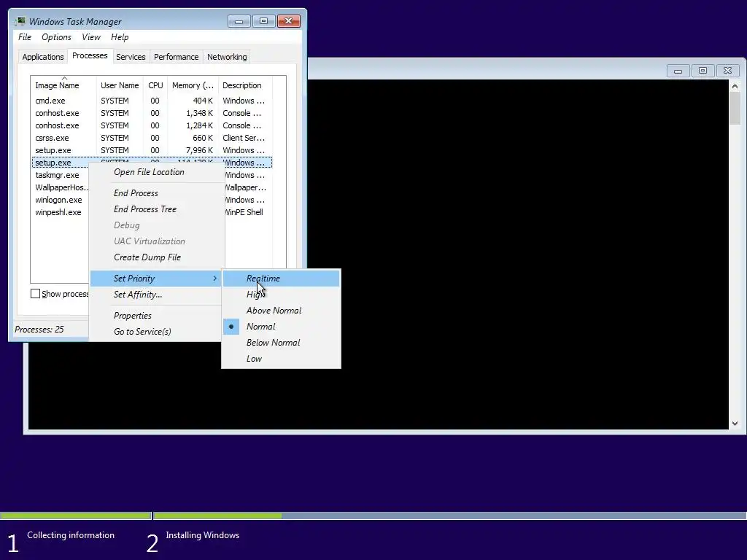This screenshot has height=560, width=747.
Task: Open the File menu
Action: (x=25, y=37)
